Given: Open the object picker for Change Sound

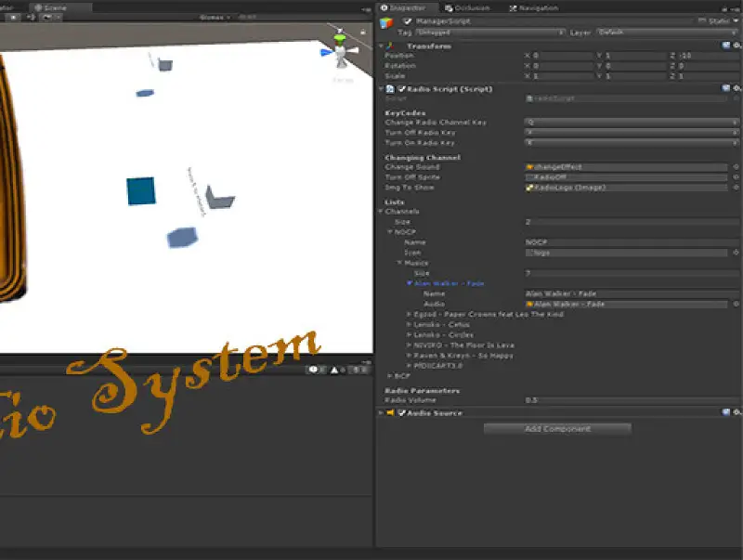Looking at the screenshot, I should click(x=736, y=167).
